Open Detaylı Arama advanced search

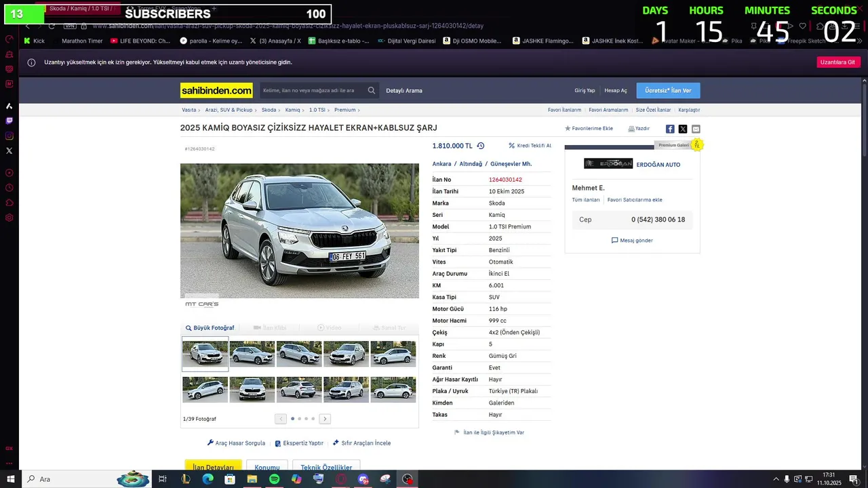point(404,91)
